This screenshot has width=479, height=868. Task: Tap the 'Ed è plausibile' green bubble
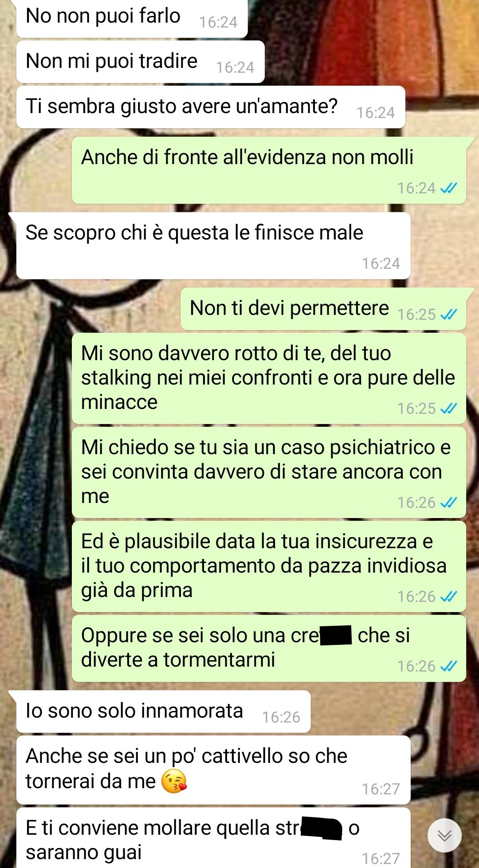(x=269, y=566)
